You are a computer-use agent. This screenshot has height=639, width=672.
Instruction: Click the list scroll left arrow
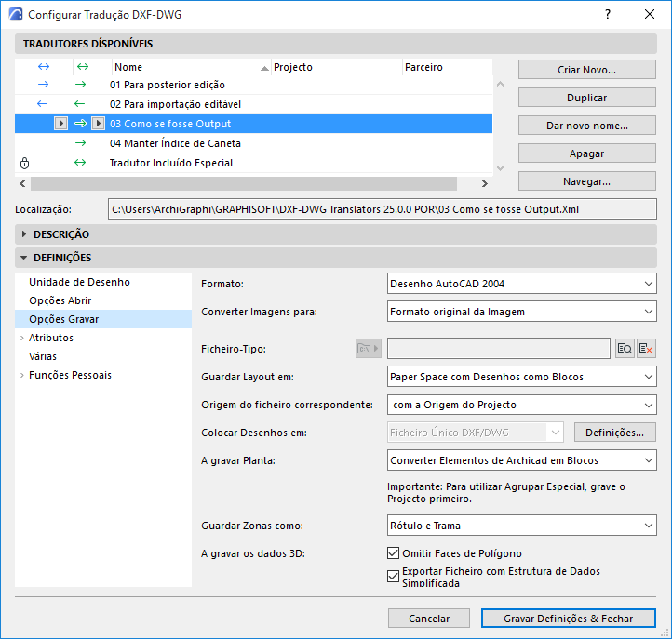point(22,184)
